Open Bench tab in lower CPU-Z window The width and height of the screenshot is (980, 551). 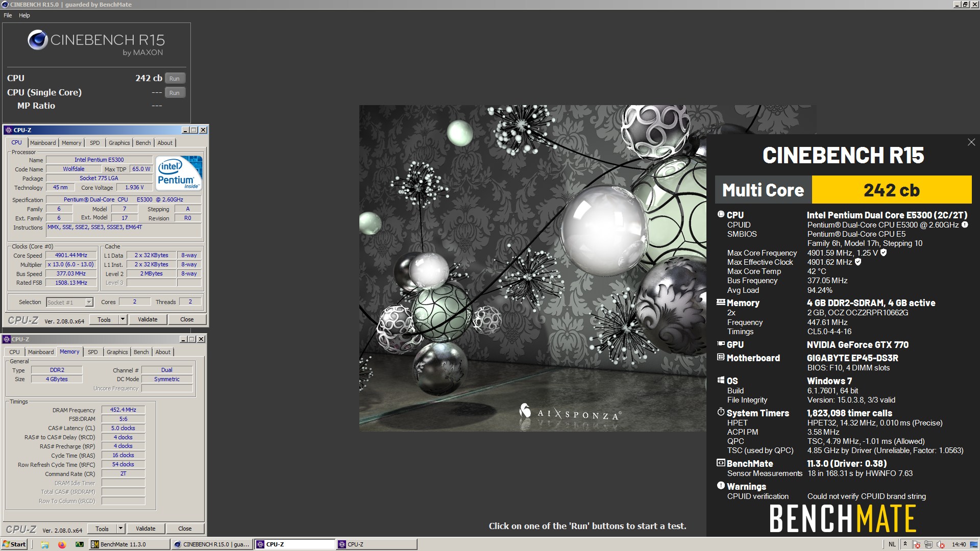click(141, 352)
